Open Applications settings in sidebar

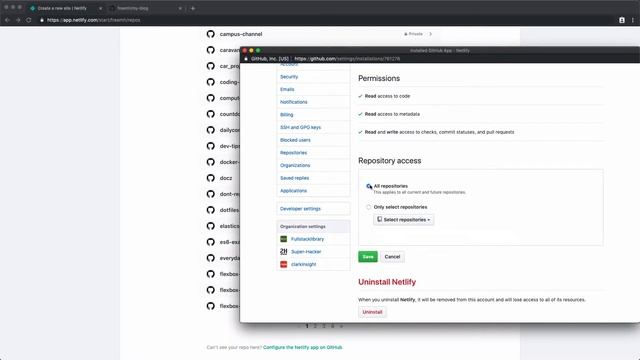click(x=293, y=191)
